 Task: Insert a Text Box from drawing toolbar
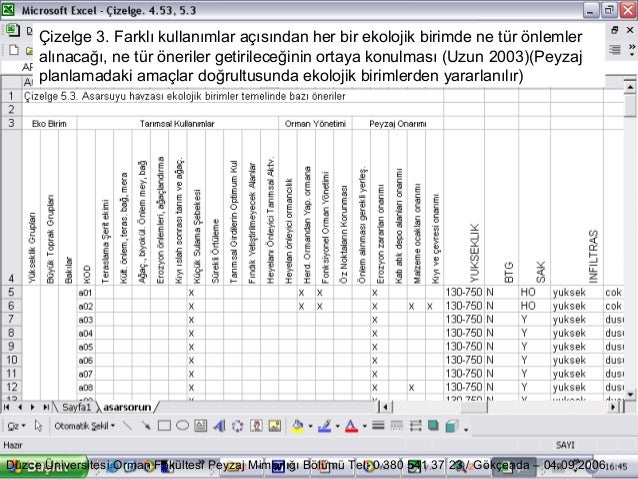200,426
